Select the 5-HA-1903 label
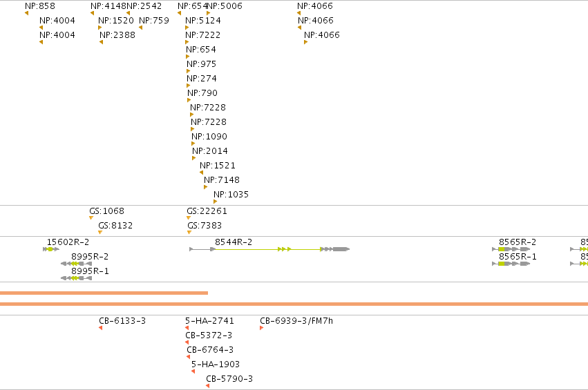 216,364
